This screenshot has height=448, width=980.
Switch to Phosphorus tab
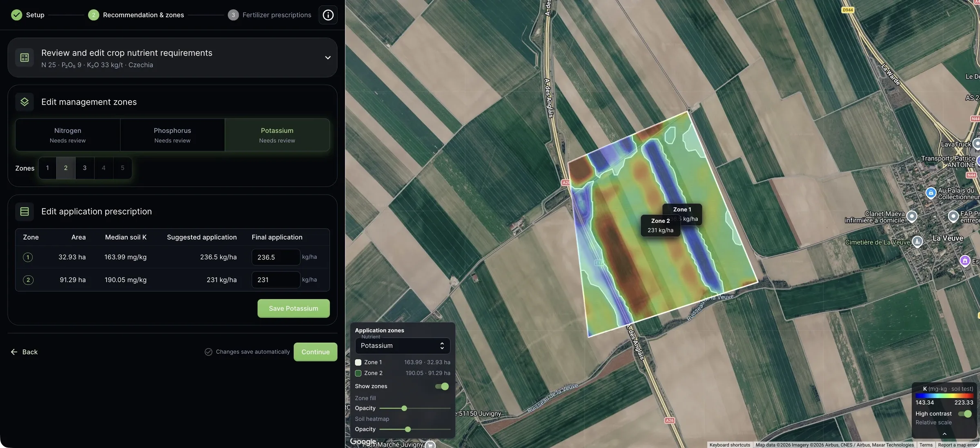coord(172,135)
